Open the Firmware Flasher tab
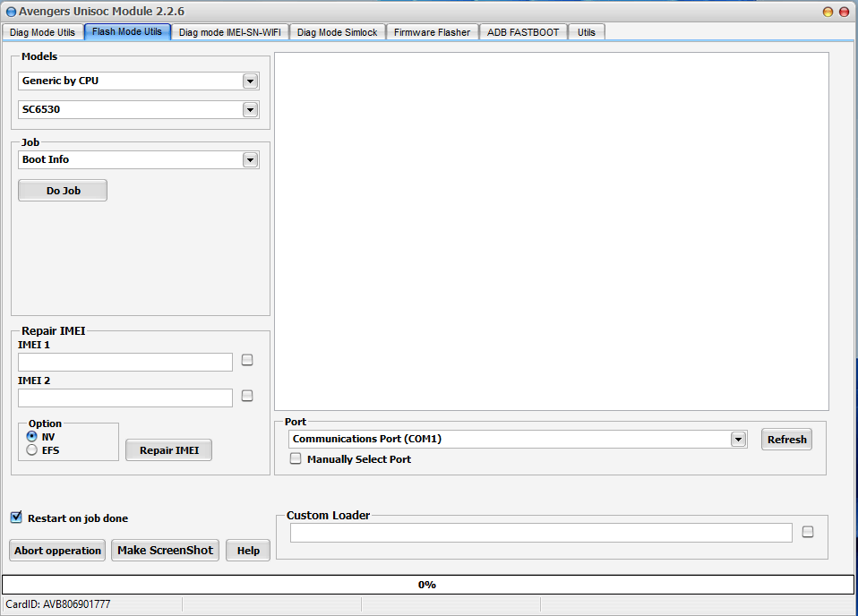The height and width of the screenshot is (616, 858). 432,32
